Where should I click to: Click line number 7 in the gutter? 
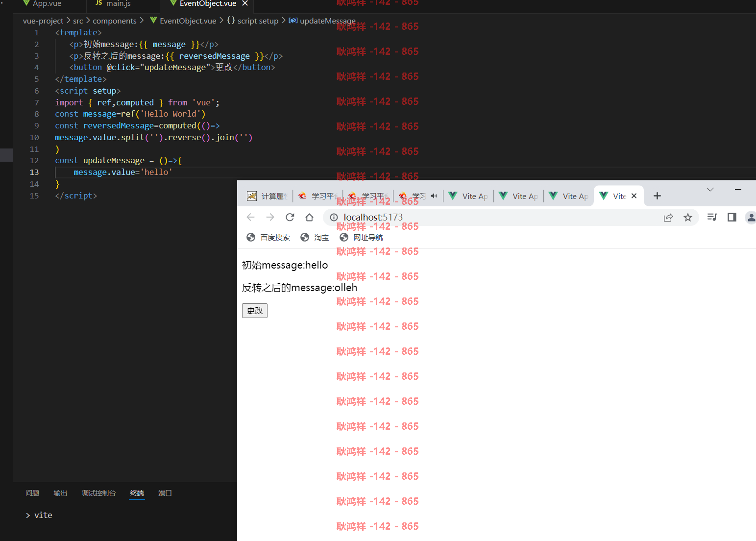[37, 102]
